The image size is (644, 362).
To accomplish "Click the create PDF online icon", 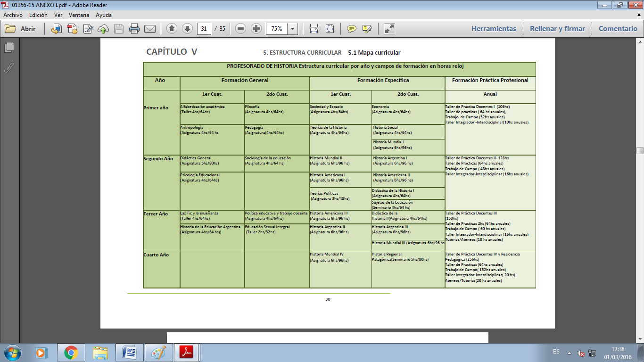I will click(57, 29).
